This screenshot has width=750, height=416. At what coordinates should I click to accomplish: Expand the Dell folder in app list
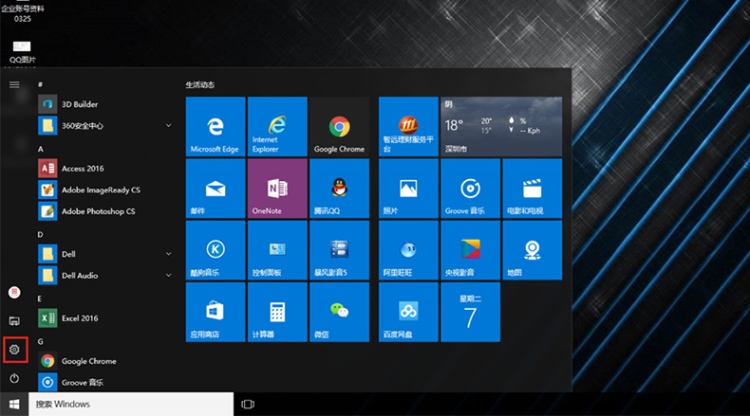click(168, 254)
